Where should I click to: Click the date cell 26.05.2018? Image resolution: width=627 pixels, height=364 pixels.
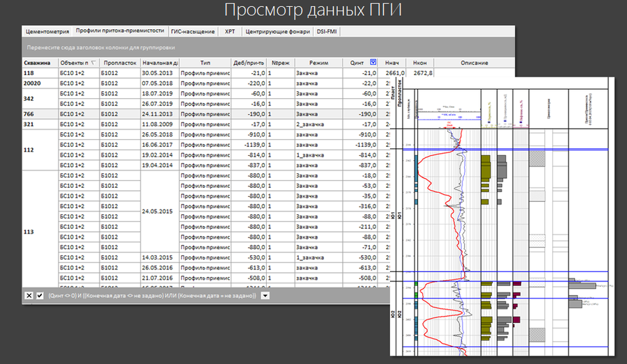pos(160,134)
